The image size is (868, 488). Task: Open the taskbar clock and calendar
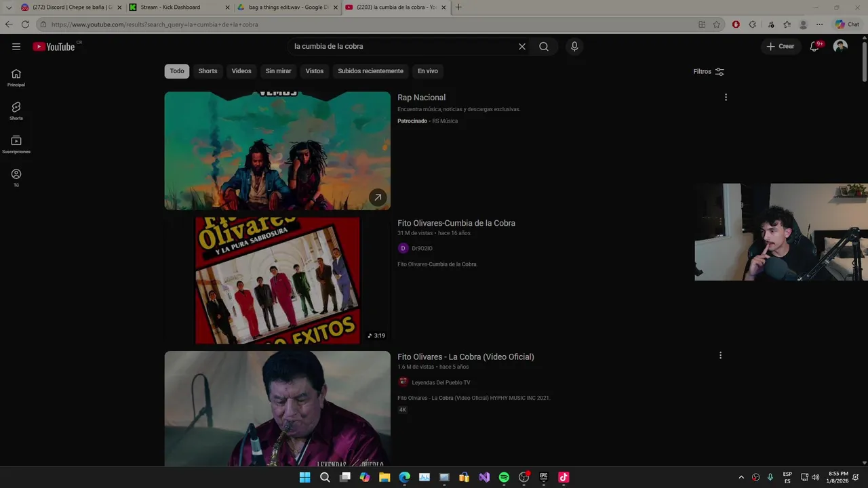pos(837,477)
